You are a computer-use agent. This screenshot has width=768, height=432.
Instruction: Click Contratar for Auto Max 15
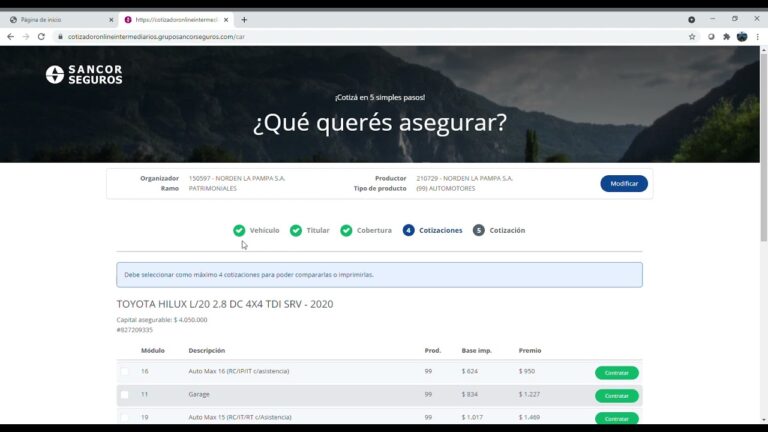tap(617, 418)
